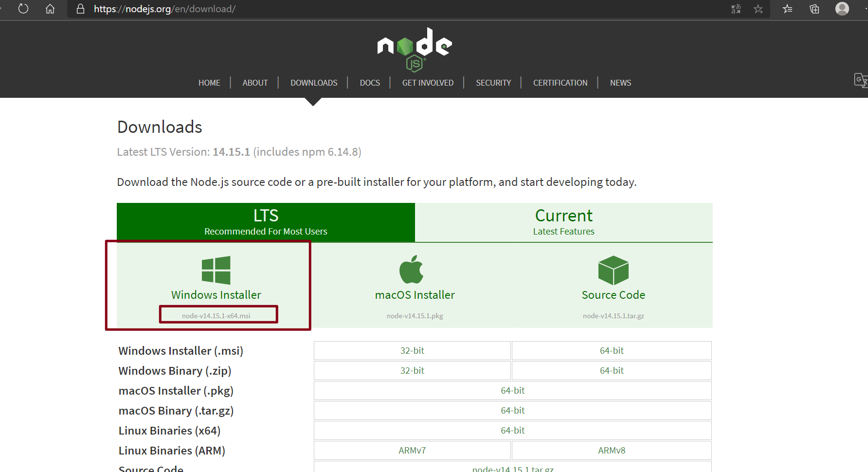This screenshot has width=868, height=472.
Task: Switch to the Current Latest Features tab
Action: click(564, 222)
